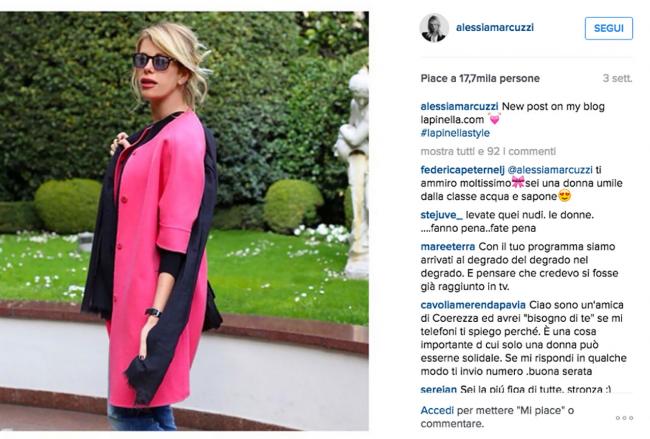View the 17,7mila likes list
Viewport: 650px width, 439px height.
pyautogui.click(x=480, y=78)
